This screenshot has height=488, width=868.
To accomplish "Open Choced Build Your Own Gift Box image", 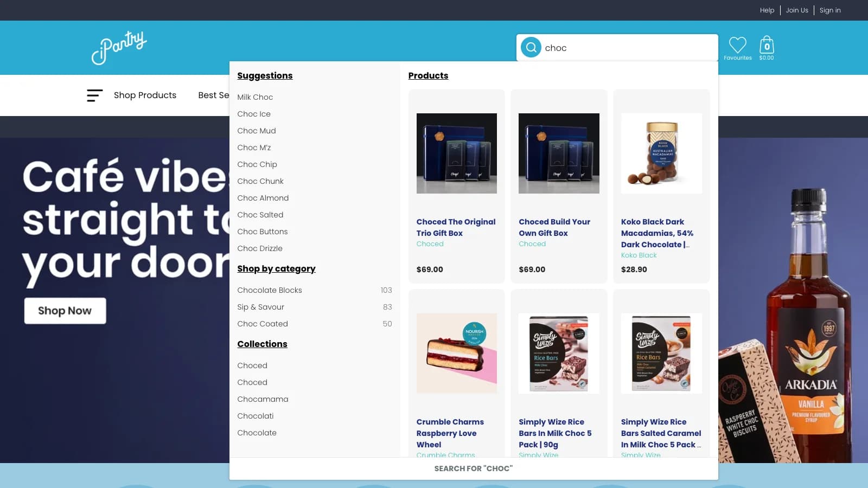I will 559,153.
